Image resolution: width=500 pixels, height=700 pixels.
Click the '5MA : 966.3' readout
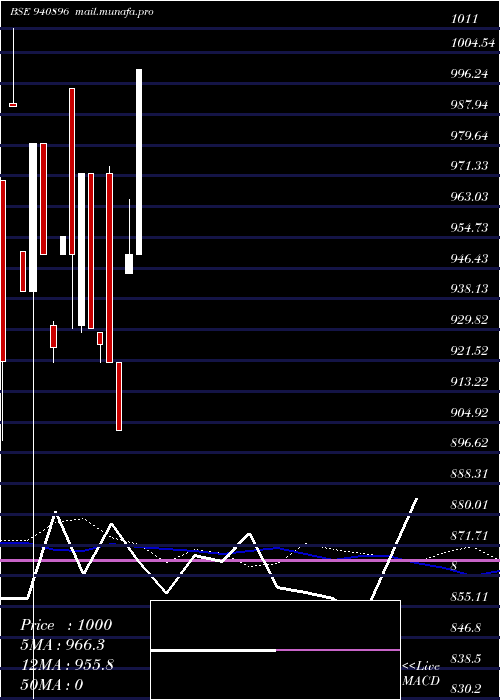pyautogui.click(x=63, y=645)
